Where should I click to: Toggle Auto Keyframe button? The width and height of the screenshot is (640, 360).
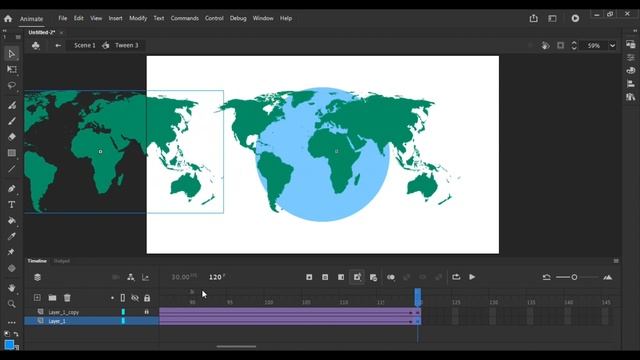(x=357, y=277)
